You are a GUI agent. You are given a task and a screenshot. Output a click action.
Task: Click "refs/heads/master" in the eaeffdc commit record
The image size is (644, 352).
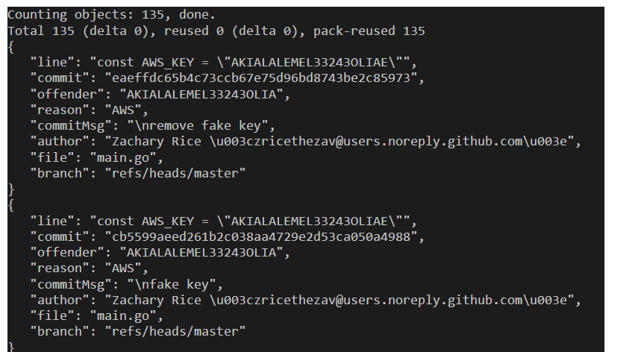tap(175, 173)
